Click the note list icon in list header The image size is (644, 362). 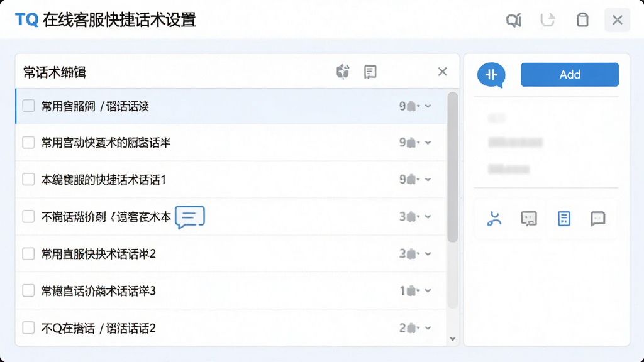click(370, 72)
